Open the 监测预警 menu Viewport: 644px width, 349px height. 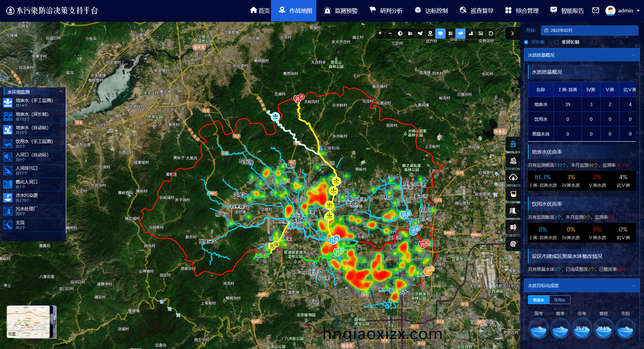(x=341, y=11)
